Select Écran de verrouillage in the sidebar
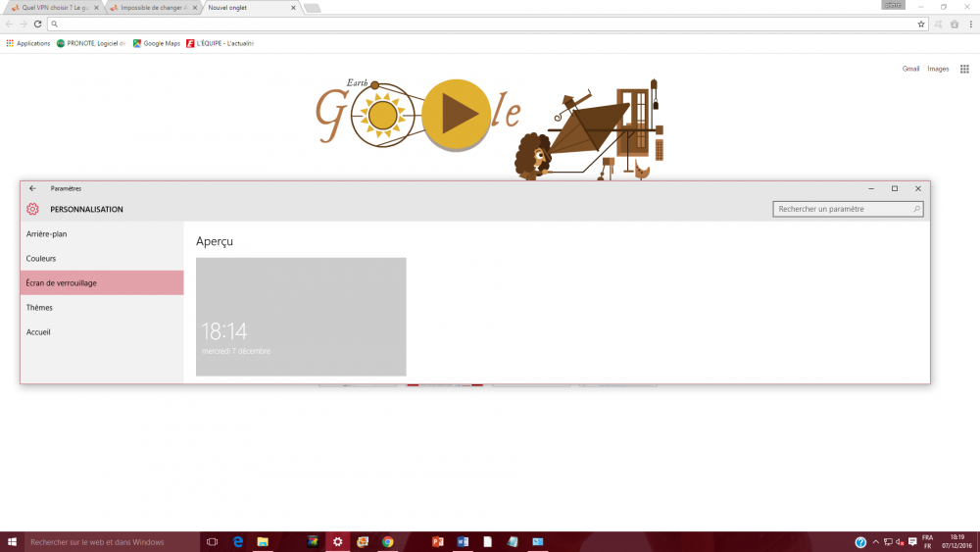The image size is (980, 552). tap(102, 282)
